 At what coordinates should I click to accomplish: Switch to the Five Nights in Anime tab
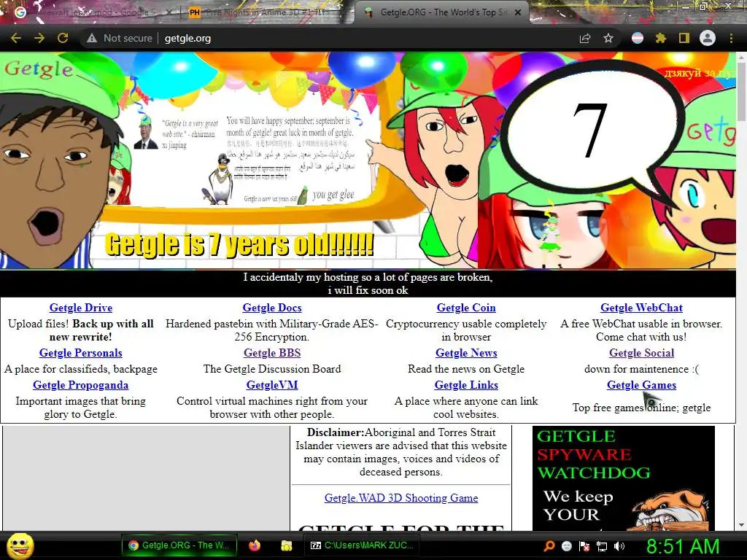[x=264, y=12]
